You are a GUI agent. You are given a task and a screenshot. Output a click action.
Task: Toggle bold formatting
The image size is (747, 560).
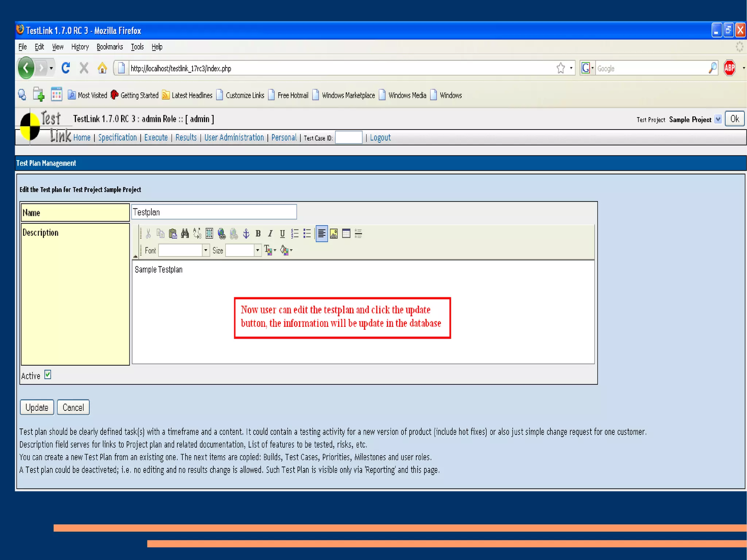point(258,233)
